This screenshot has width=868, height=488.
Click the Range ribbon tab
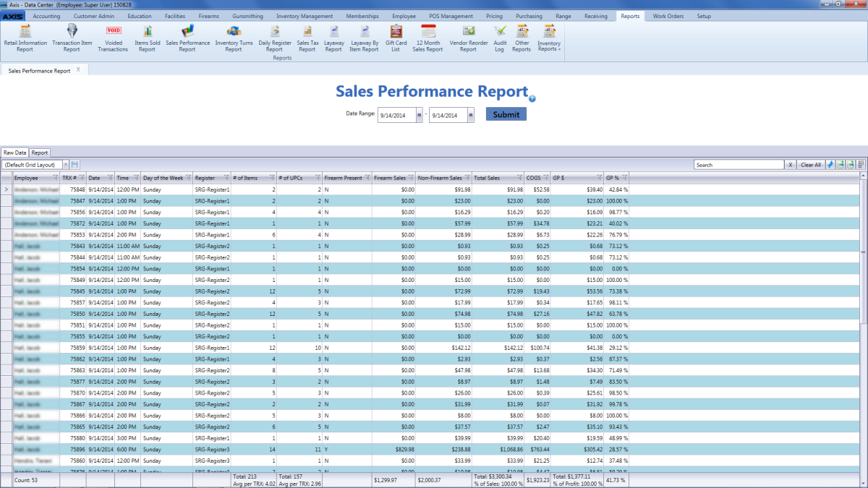click(x=563, y=16)
